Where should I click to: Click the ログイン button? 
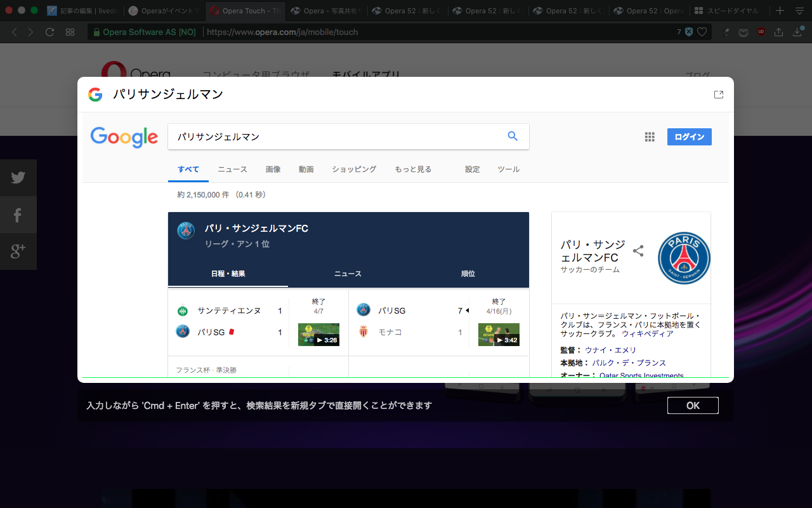point(690,137)
